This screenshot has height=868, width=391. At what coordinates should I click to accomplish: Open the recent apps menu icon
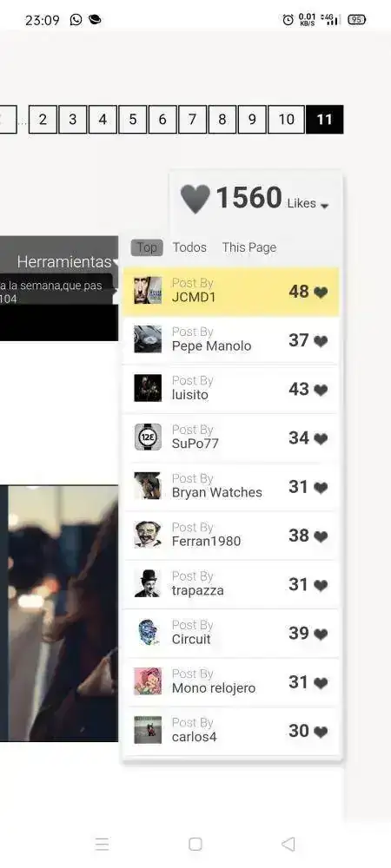102,845
